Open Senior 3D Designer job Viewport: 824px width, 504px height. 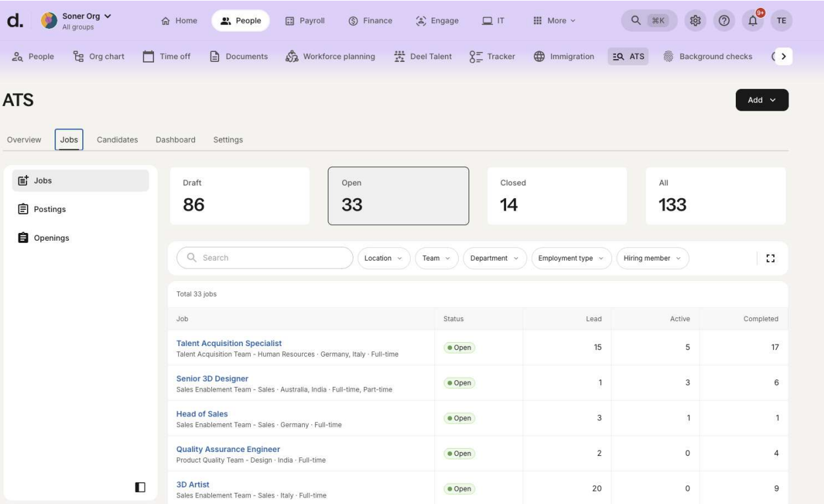(212, 378)
